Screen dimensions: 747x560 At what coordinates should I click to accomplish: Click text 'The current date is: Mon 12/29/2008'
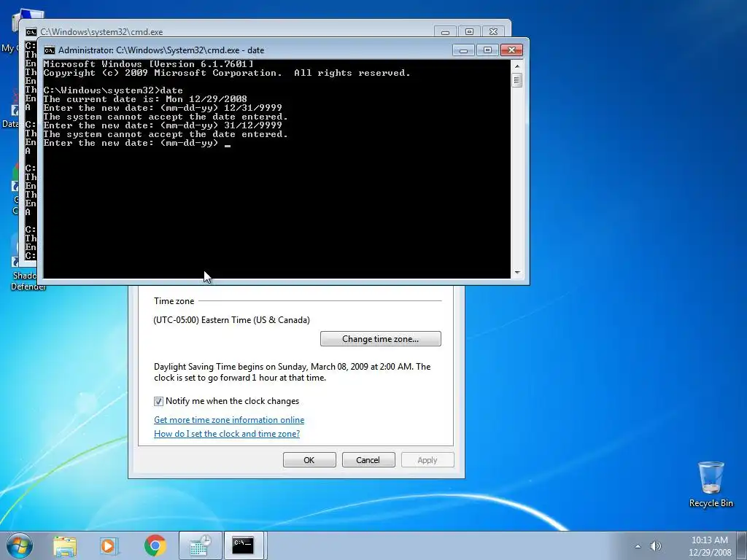[145, 99]
